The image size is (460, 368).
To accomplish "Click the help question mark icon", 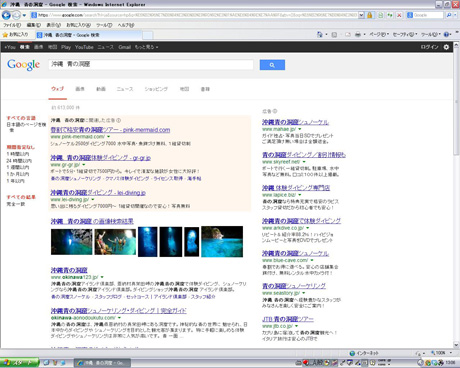I will point(447,34).
